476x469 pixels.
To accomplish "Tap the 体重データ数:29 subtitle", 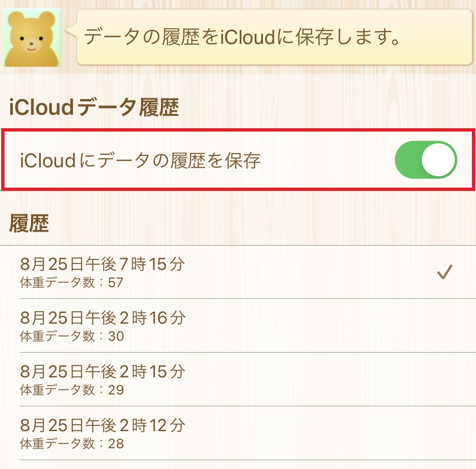I will click(x=72, y=390).
